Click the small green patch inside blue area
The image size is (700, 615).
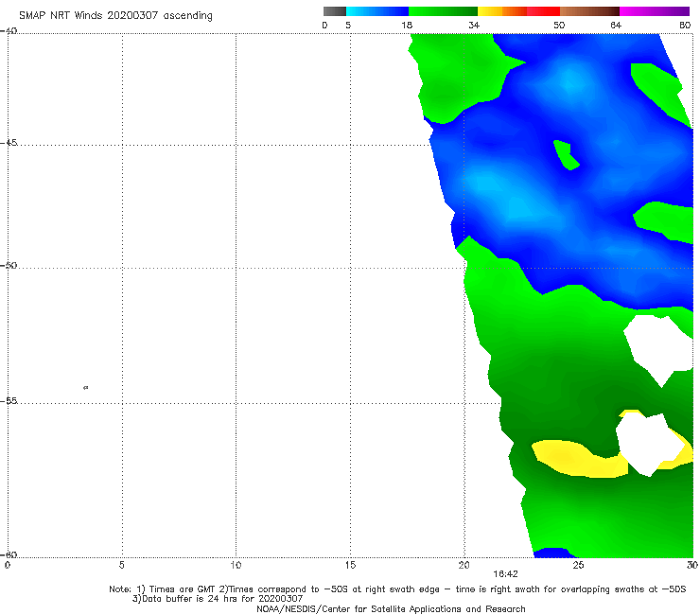tap(566, 155)
